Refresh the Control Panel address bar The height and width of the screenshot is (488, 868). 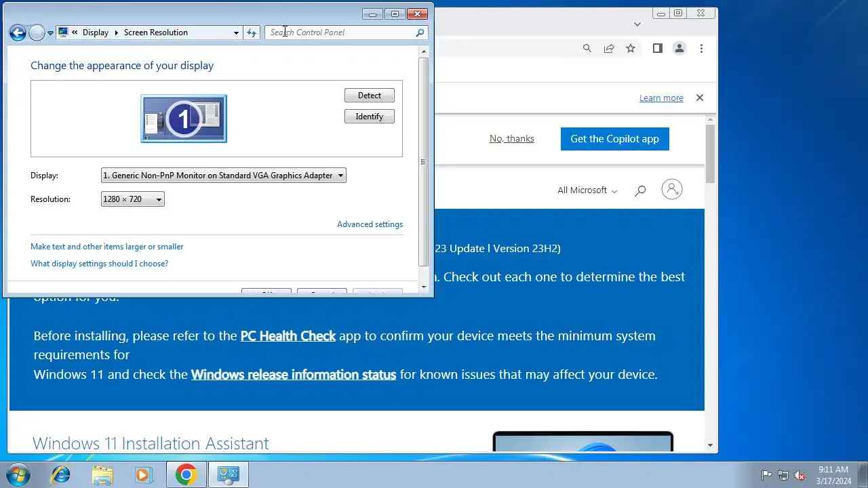[252, 33]
